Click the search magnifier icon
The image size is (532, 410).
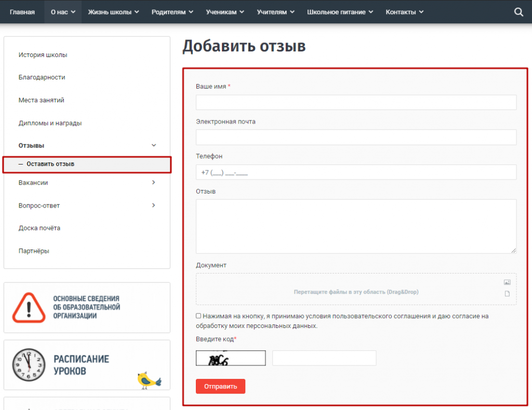pos(518,12)
